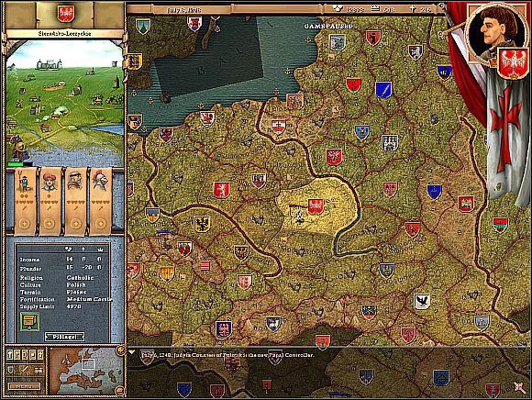Click the province name title banner
This screenshot has height=400, width=532.
click(x=64, y=34)
